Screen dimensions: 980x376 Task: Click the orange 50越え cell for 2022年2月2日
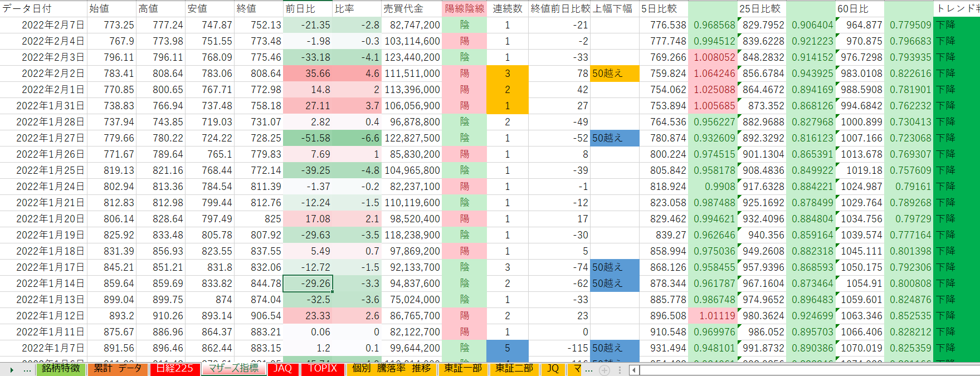[x=615, y=74]
